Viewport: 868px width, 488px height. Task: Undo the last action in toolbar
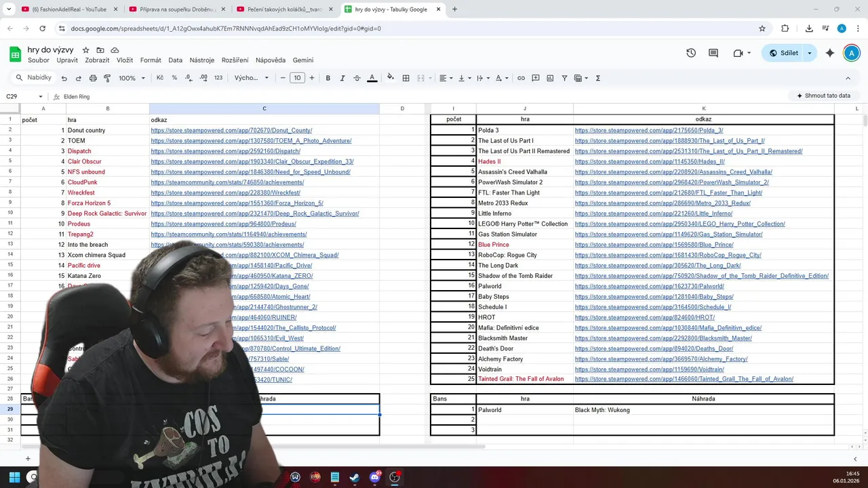point(64,78)
